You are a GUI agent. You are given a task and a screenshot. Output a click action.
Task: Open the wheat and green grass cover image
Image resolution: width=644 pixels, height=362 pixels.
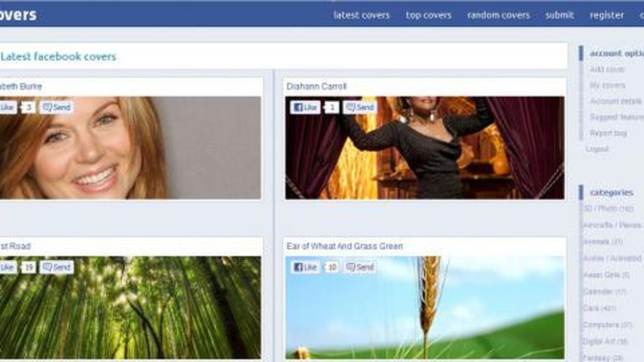pyautogui.click(x=425, y=308)
